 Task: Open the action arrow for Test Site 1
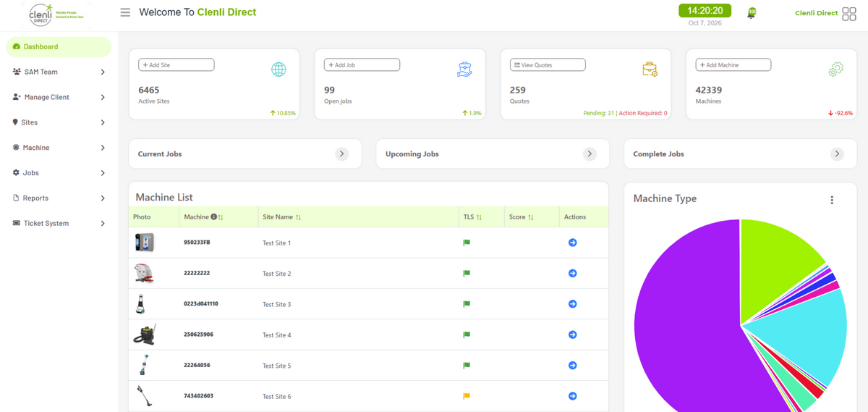click(573, 243)
